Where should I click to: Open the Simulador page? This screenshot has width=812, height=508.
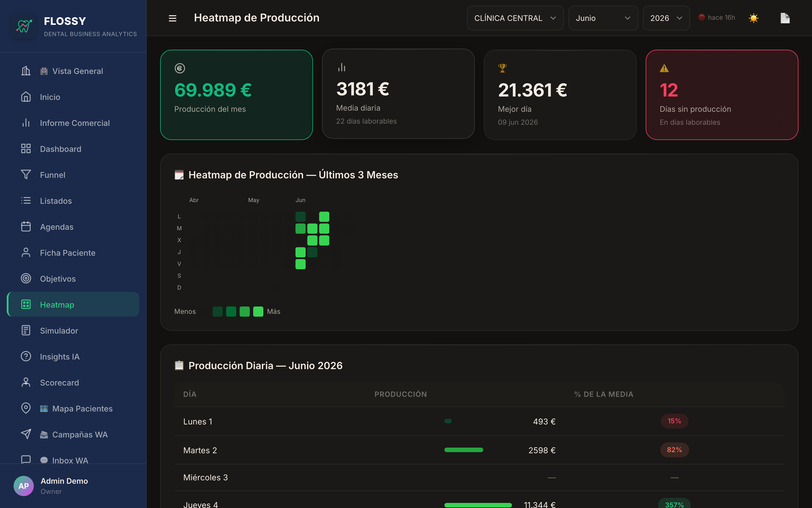click(73, 330)
